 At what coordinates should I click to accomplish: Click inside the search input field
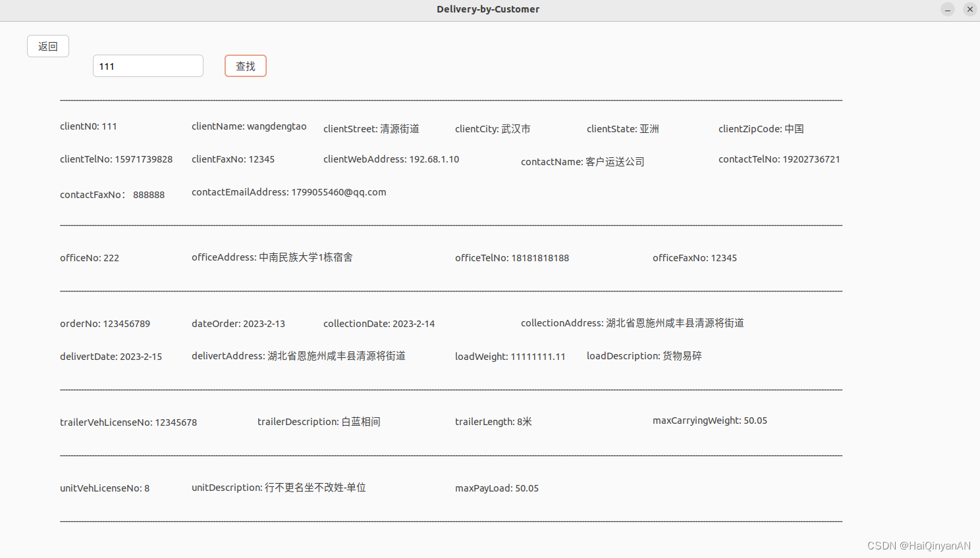[x=148, y=66]
